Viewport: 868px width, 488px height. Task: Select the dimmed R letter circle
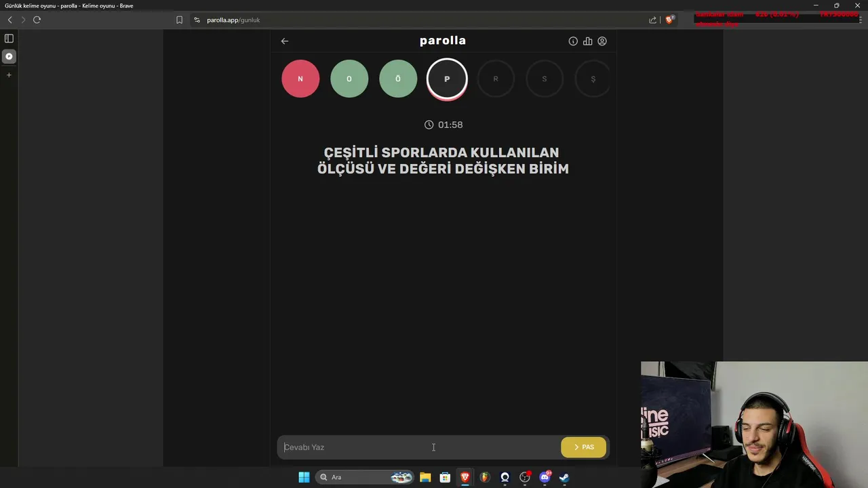pyautogui.click(x=496, y=79)
